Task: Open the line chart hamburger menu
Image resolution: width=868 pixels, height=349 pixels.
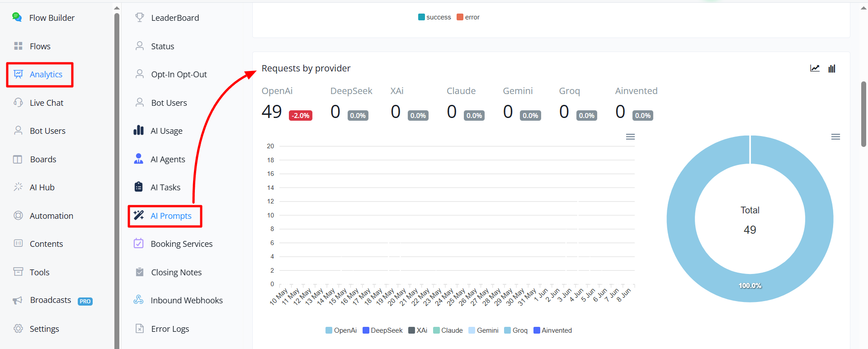Action: click(x=630, y=137)
